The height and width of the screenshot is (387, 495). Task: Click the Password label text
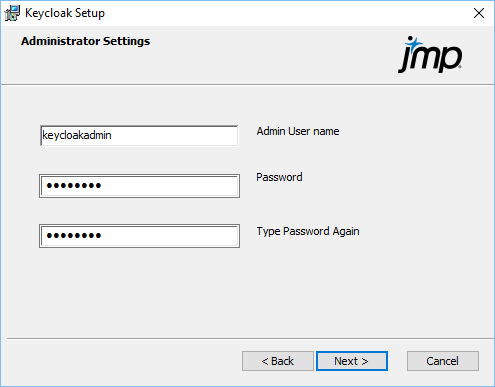279,177
